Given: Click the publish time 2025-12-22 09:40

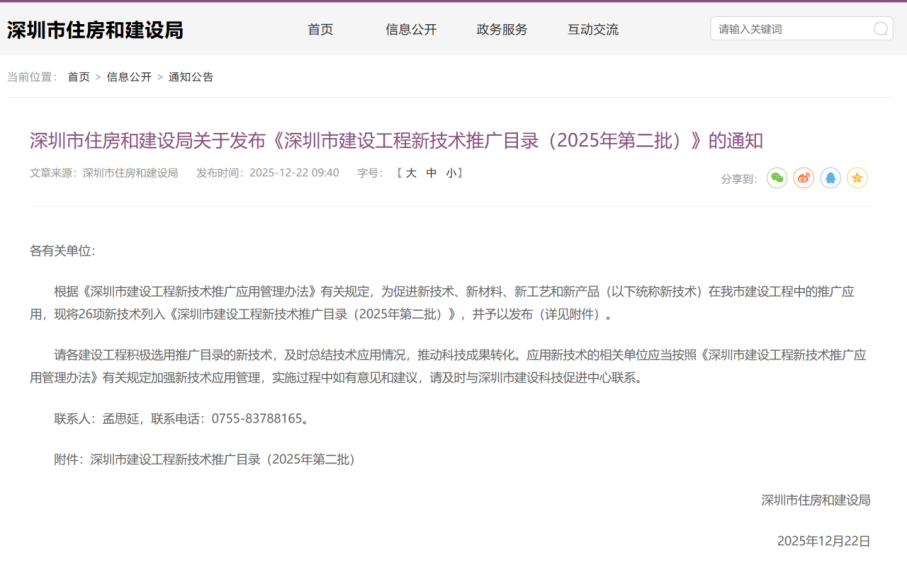Looking at the screenshot, I should [294, 173].
